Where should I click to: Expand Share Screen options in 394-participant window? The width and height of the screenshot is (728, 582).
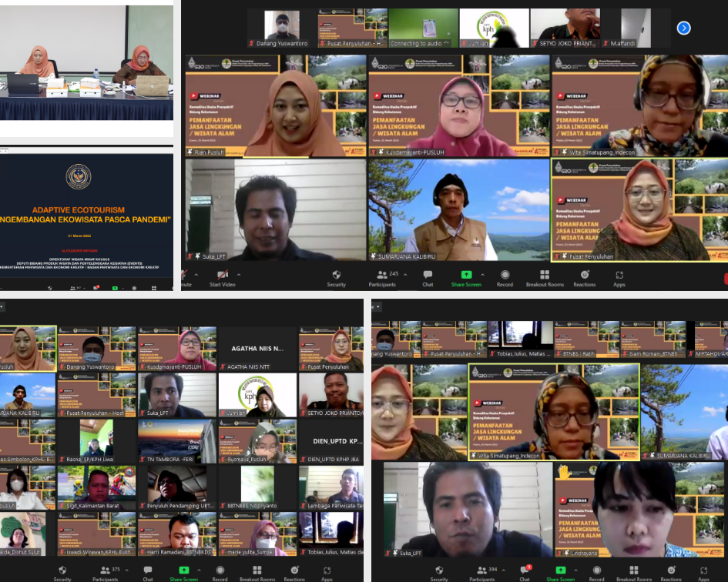[575, 570]
